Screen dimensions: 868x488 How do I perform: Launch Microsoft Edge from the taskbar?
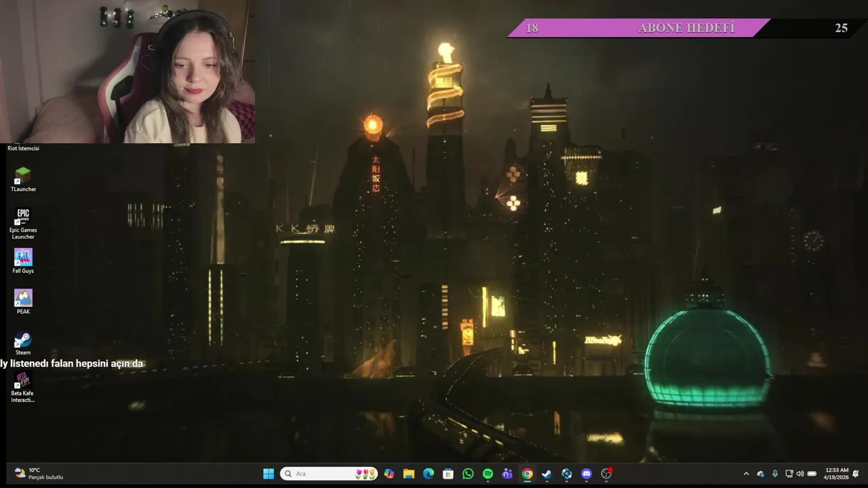pos(429,474)
